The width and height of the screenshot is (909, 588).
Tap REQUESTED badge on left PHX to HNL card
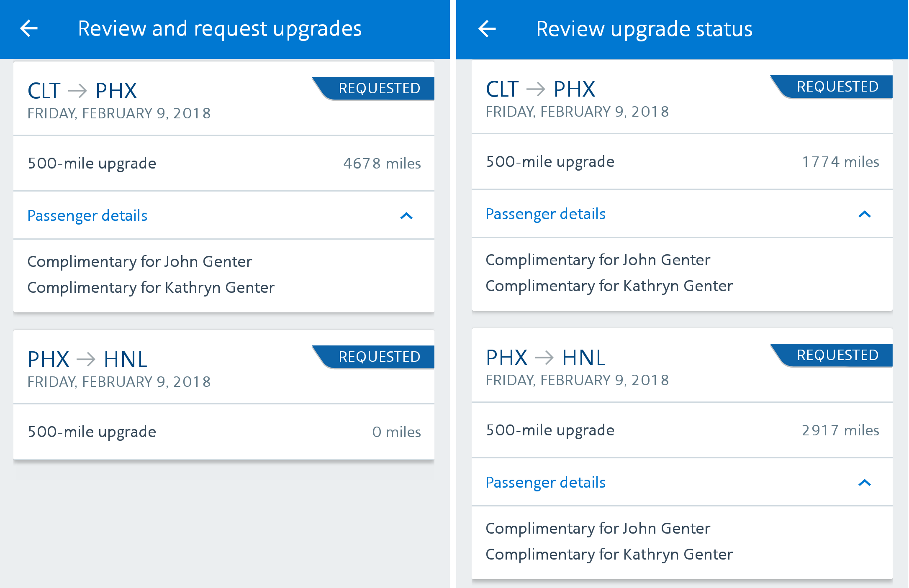click(374, 357)
